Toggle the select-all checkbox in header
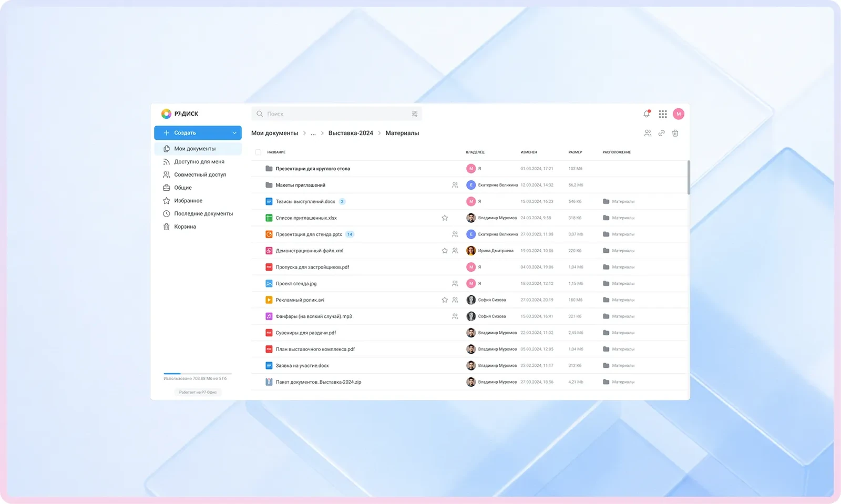841x504 pixels. [x=258, y=152]
